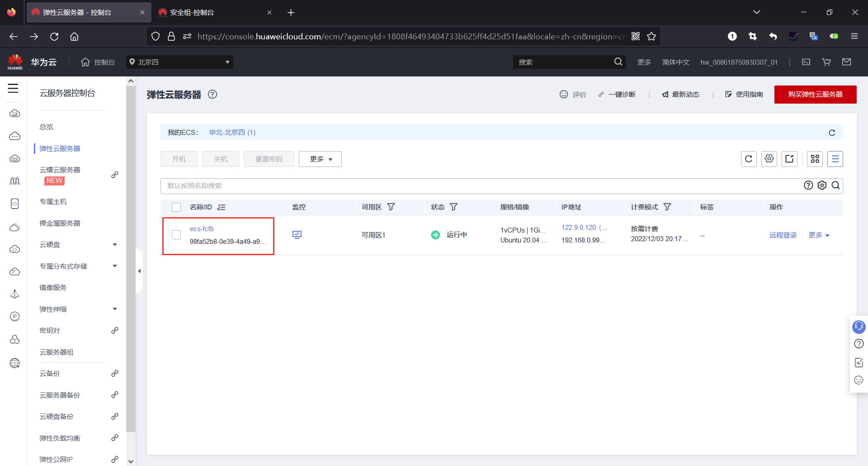Viewport: 868px width, 466px height.
Task: Open the cloud shell terminal icon
Action: click(806, 62)
